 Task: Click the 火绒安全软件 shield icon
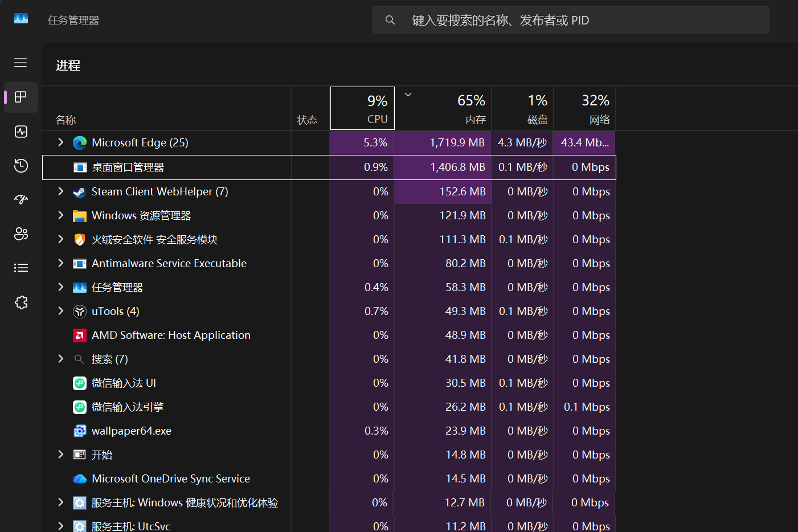[x=80, y=240]
